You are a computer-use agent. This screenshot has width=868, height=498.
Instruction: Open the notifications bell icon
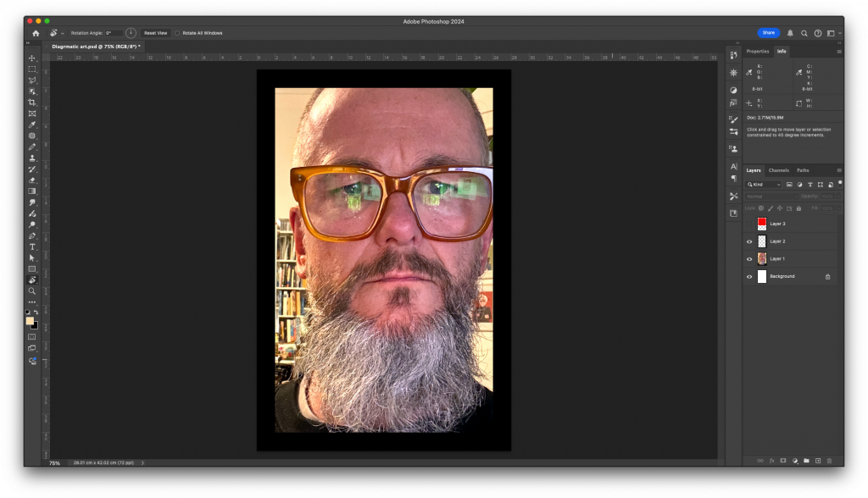[790, 33]
